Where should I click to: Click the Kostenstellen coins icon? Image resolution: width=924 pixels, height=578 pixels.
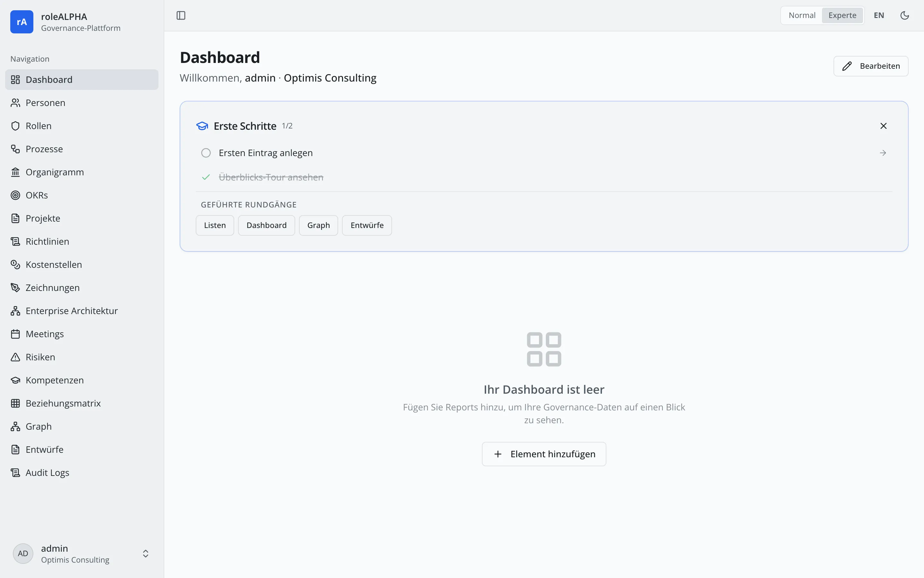pos(15,265)
